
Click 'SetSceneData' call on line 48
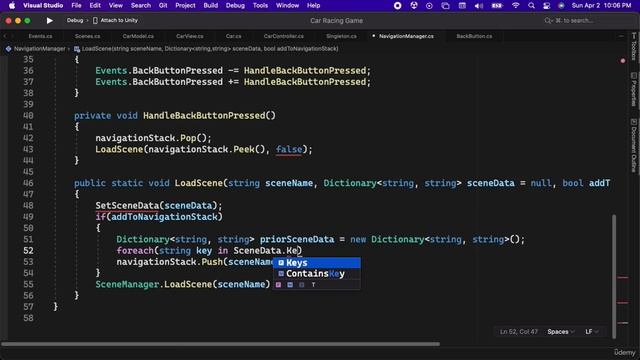click(127, 206)
